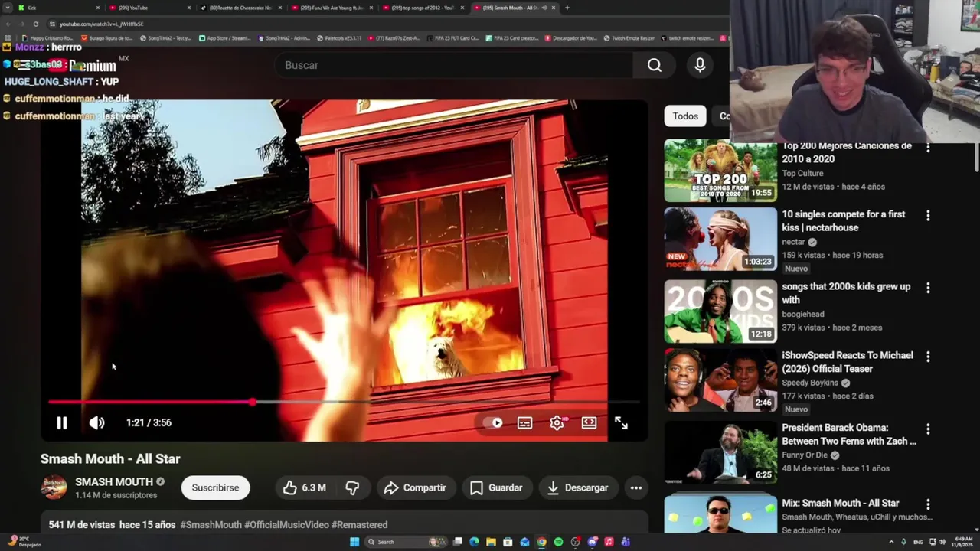
Task: Open 10 singles compete first kiss thumbnail
Action: click(720, 240)
